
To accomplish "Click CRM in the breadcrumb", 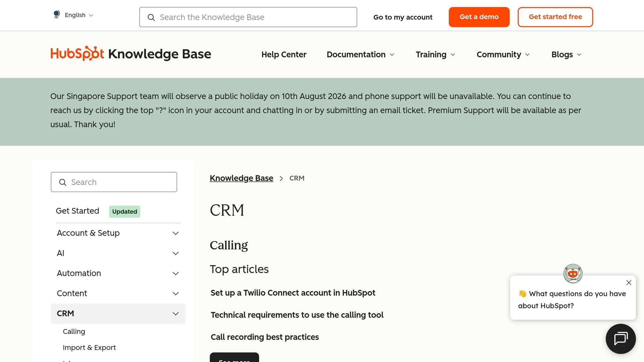I will pos(297,178).
